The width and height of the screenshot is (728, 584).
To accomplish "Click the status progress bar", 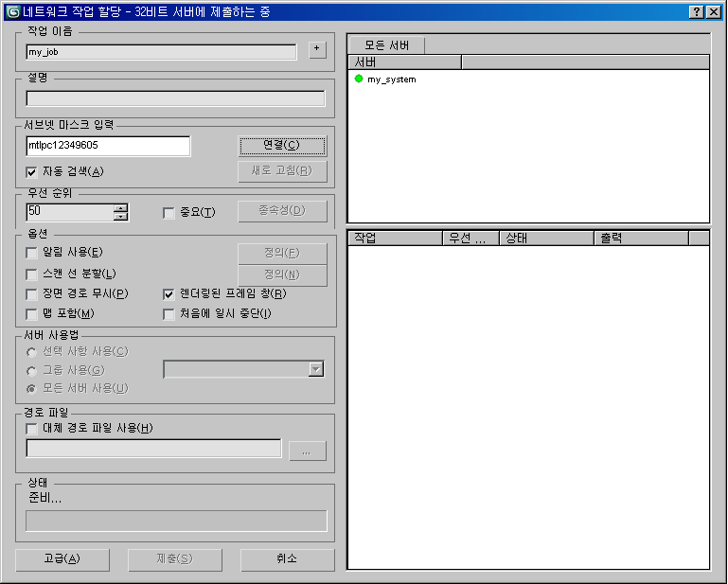I will click(x=176, y=521).
